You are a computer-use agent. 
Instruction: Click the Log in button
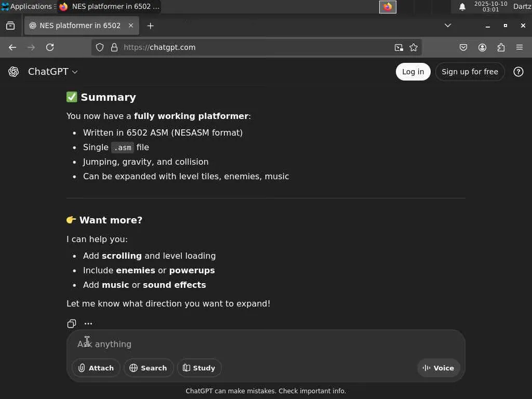pos(413,72)
